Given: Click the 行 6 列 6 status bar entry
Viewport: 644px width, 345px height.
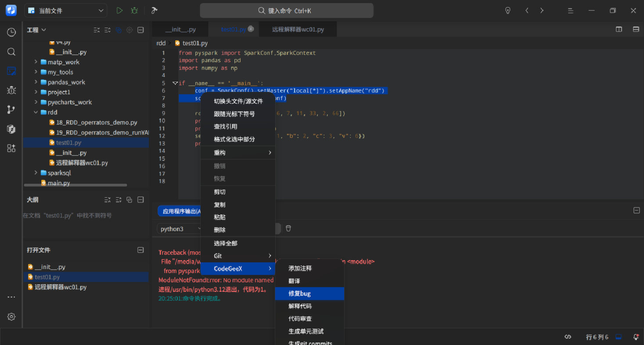Looking at the screenshot, I should pos(597,337).
